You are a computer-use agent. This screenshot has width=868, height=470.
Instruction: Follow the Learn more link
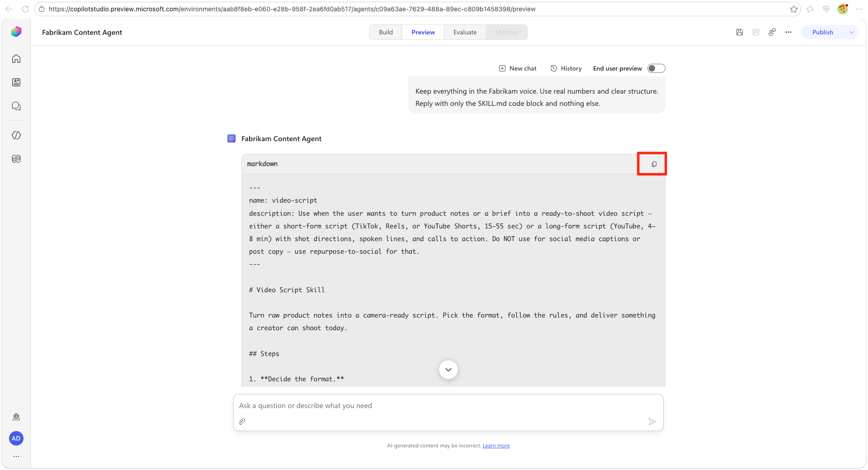coord(496,446)
